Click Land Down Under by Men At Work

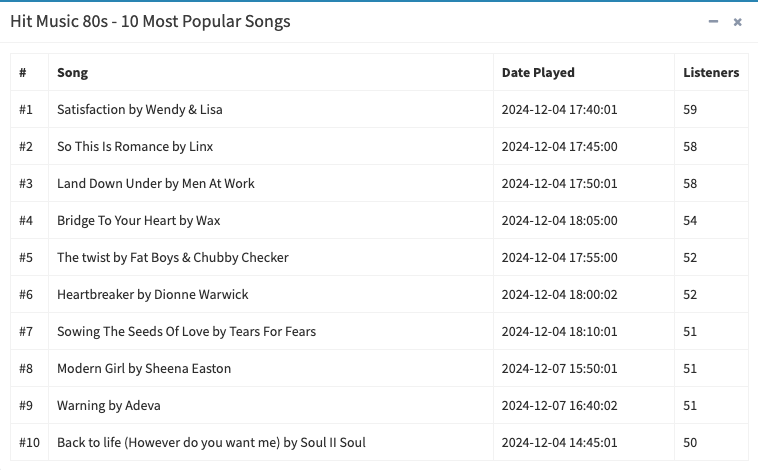click(156, 184)
